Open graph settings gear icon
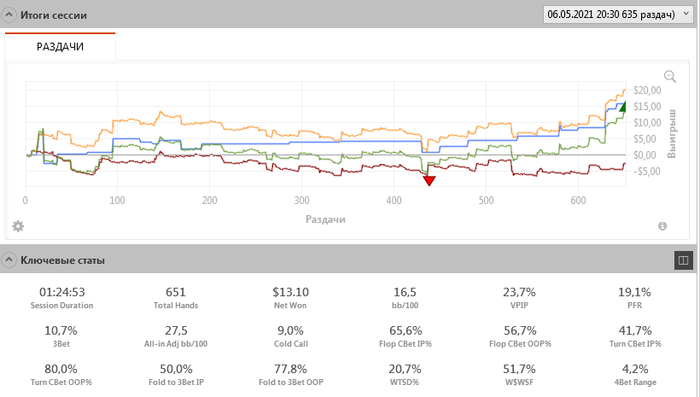The height and width of the screenshot is (397, 700). [18, 226]
